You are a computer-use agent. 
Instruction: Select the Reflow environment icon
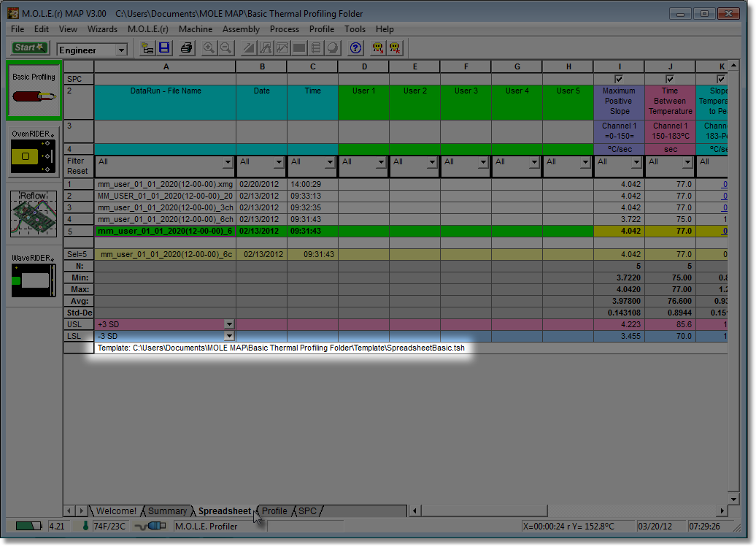pos(34,213)
